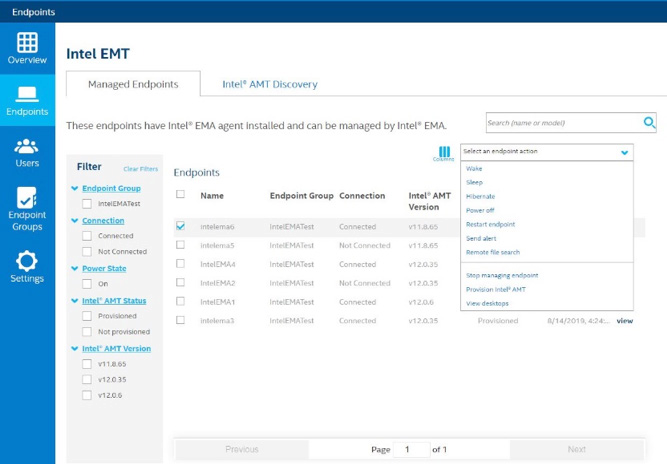Click the view link for intelema3

pos(624,321)
